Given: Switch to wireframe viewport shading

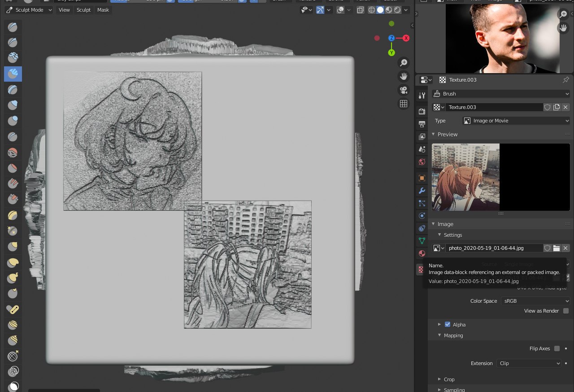Looking at the screenshot, I should click(372, 10).
